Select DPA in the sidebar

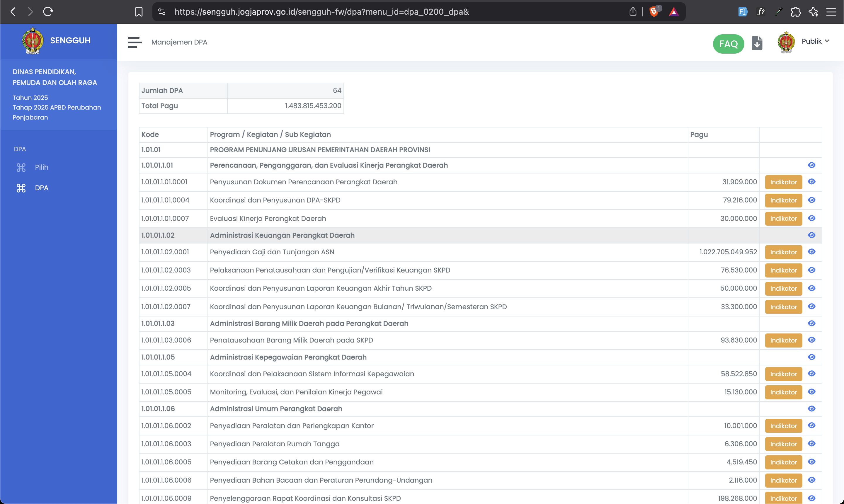coord(41,188)
